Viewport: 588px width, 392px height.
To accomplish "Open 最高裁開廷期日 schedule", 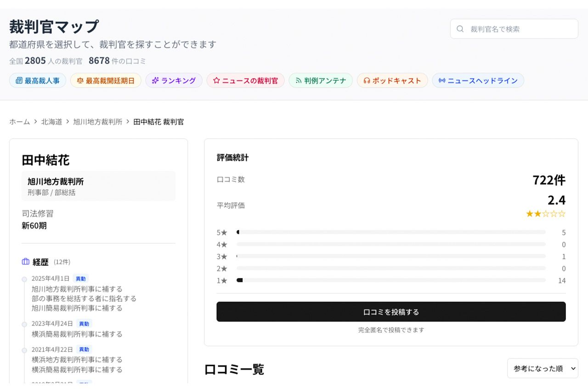I will point(106,80).
